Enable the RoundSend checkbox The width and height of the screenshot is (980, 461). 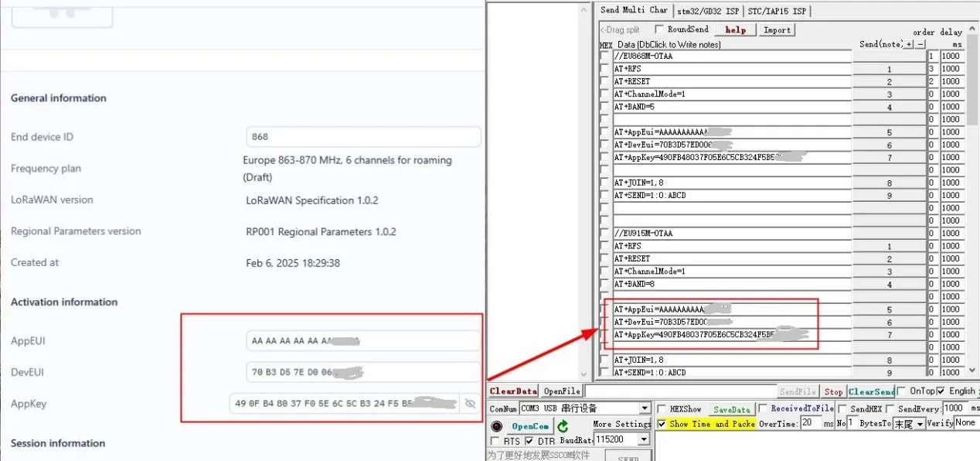point(659,29)
